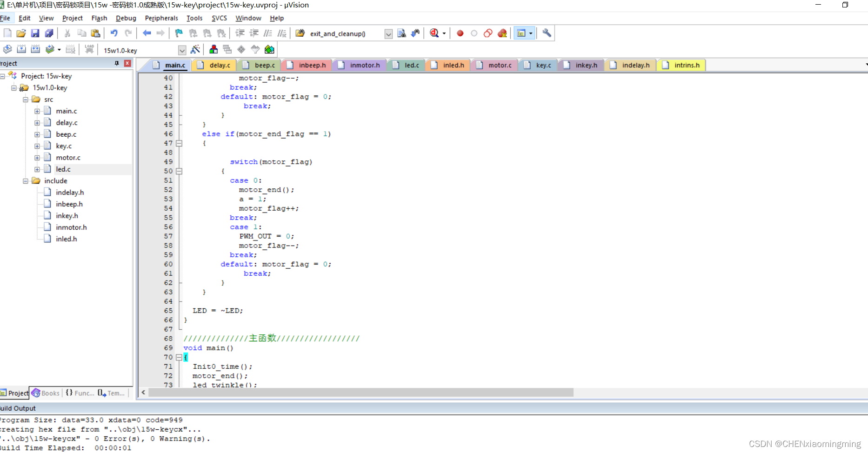Kill all breakpoints icon
Viewport: 868px width, 453px height.
pyautogui.click(x=502, y=33)
